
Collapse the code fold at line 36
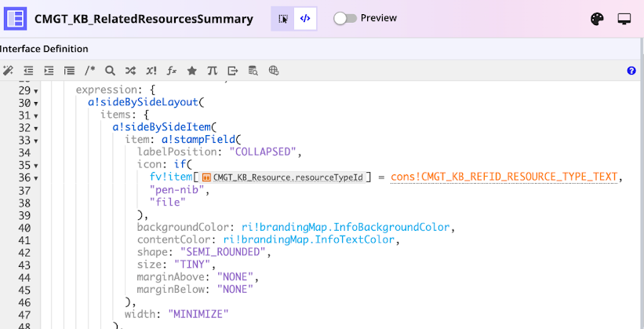coord(36,178)
